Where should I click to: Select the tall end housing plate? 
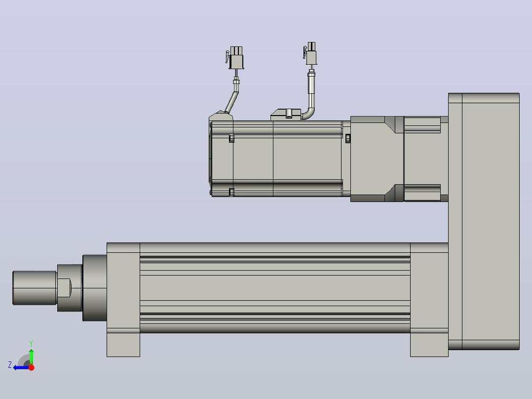(484, 221)
